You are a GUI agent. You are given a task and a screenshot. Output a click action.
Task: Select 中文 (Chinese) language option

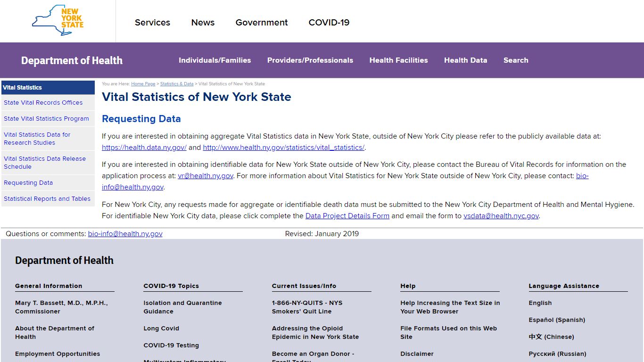pyautogui.click(x=551, y=337)
